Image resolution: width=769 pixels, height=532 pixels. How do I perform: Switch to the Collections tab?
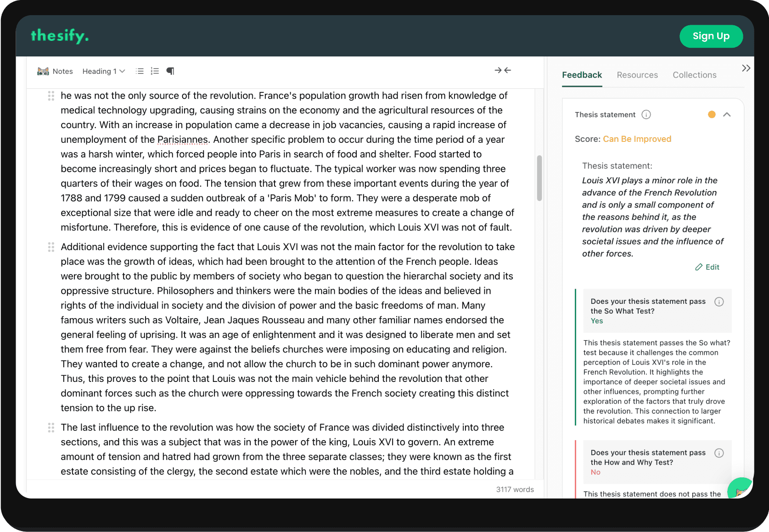[694, 75]
